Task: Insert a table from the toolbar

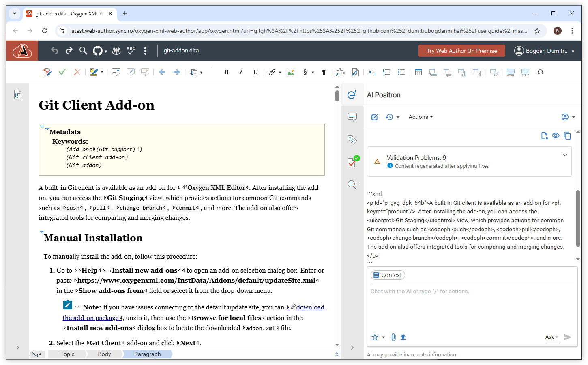Action: click(418, 72)
